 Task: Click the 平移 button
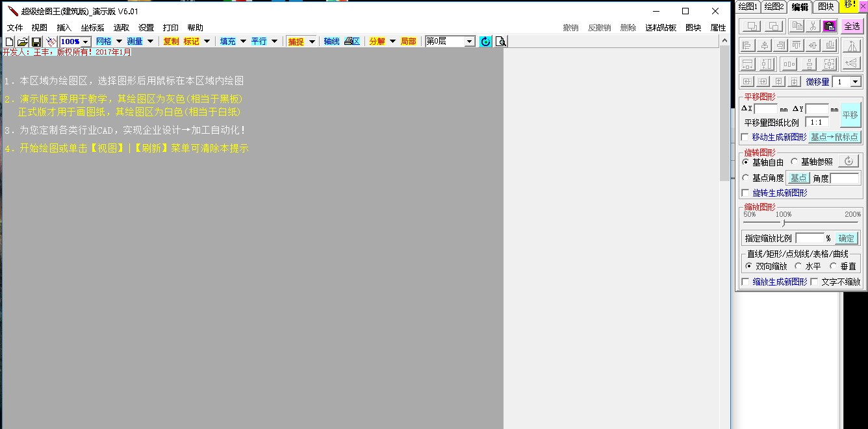[x=850, y=115]
